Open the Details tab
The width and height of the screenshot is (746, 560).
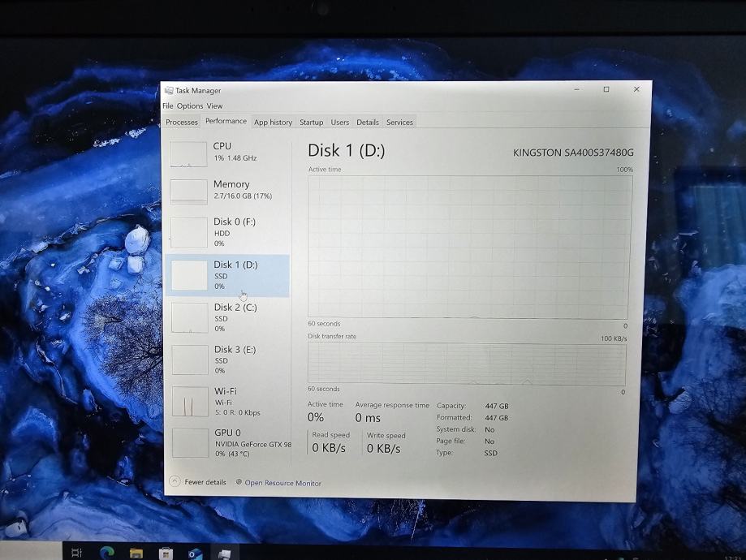pos(368,123)
